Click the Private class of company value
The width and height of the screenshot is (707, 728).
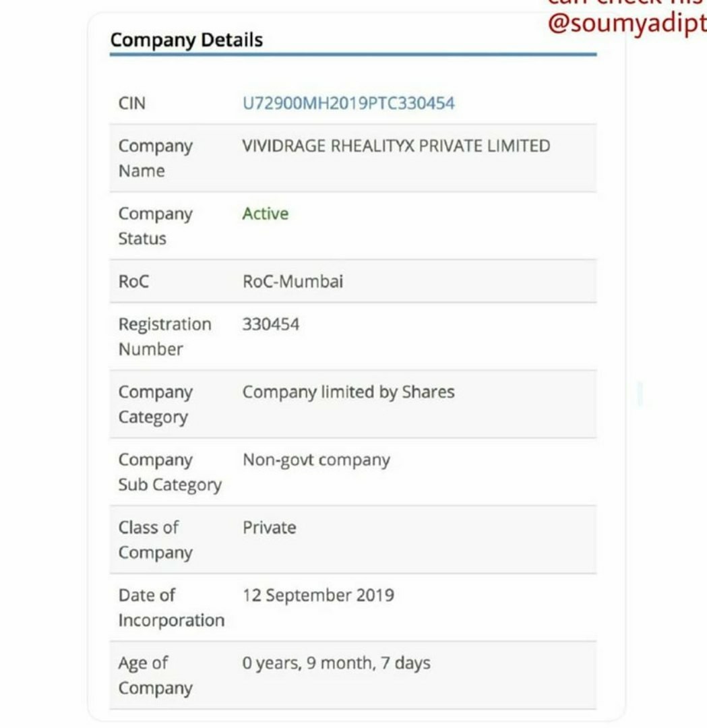269,527
